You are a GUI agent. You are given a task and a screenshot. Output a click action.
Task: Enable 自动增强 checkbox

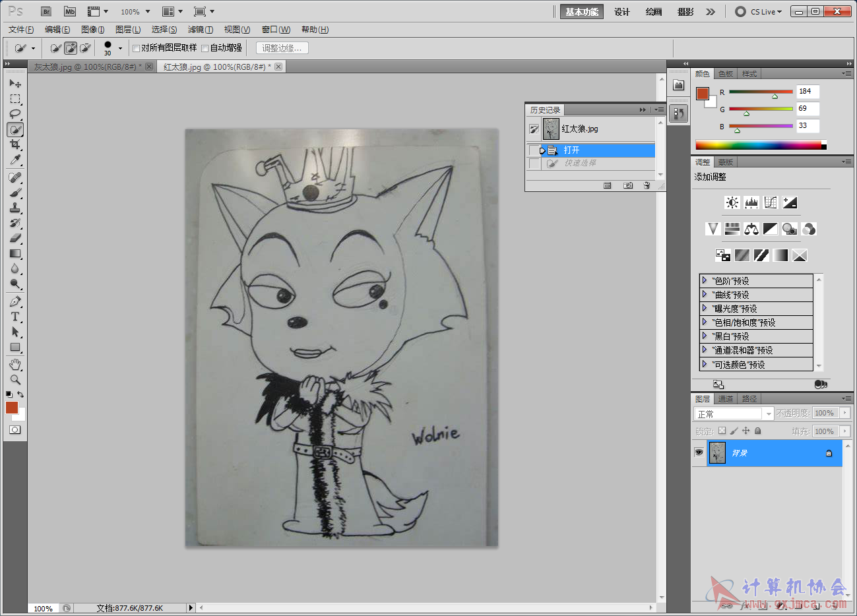point(205,48)
